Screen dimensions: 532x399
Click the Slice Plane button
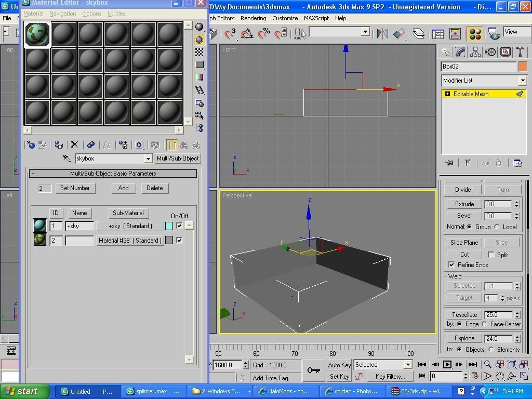point(464,243)
